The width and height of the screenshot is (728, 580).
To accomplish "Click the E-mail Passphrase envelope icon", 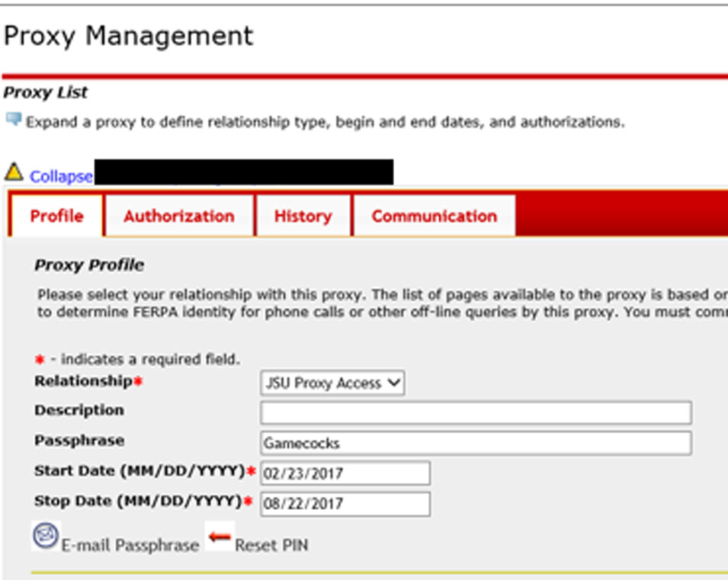I will [46, 536].
